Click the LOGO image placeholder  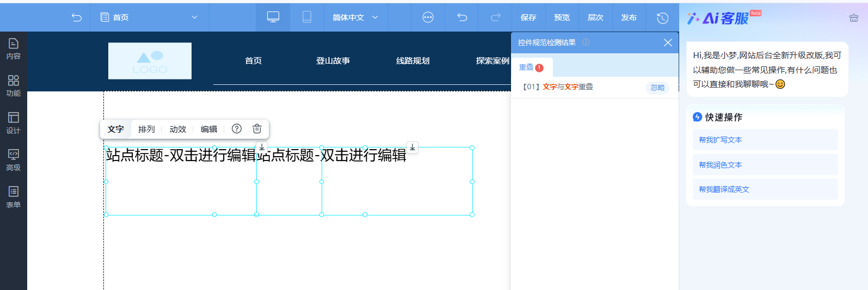150,61
